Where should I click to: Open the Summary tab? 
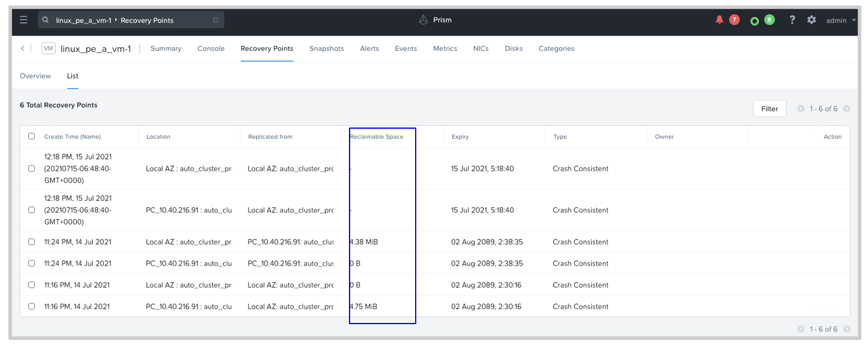point(166,48)
